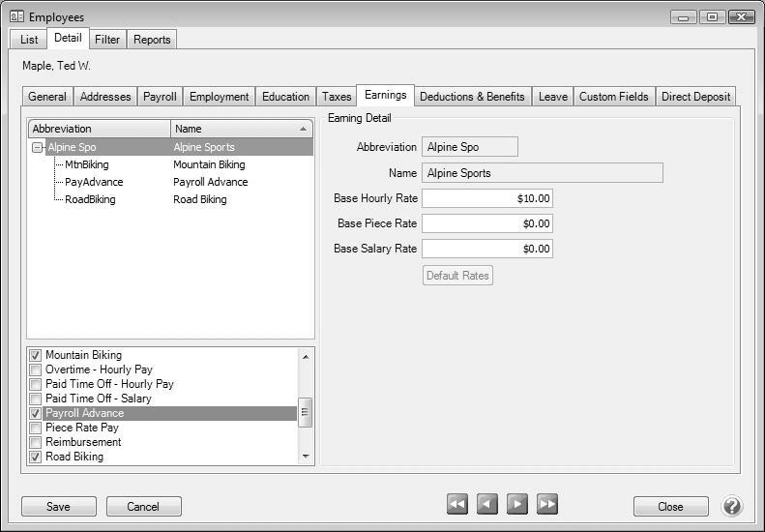The height and width of the screenshot is (532, 765).
Task: Enable the Overtime - Hourly Pay checkbox
Action: tap(36, 370)
